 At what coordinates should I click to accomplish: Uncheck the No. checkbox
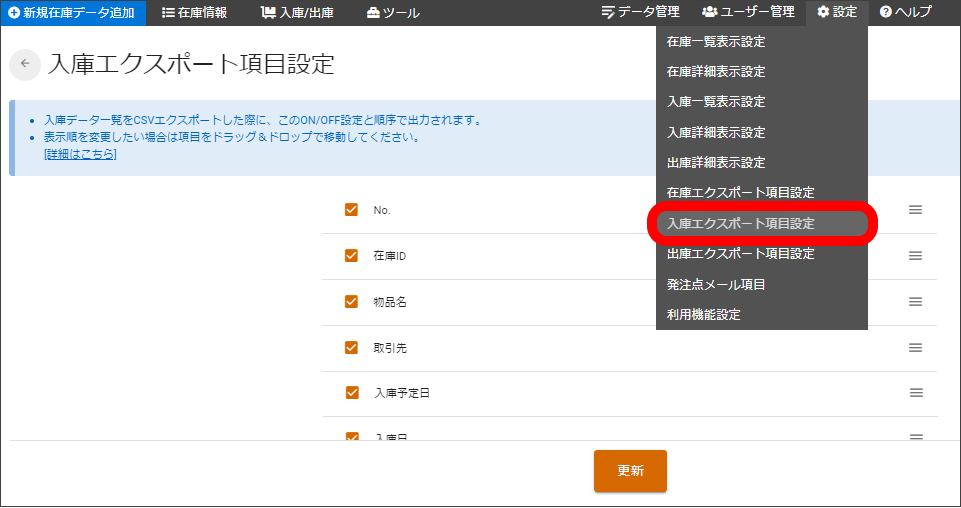pyautogui.click(x=351, y=210)
